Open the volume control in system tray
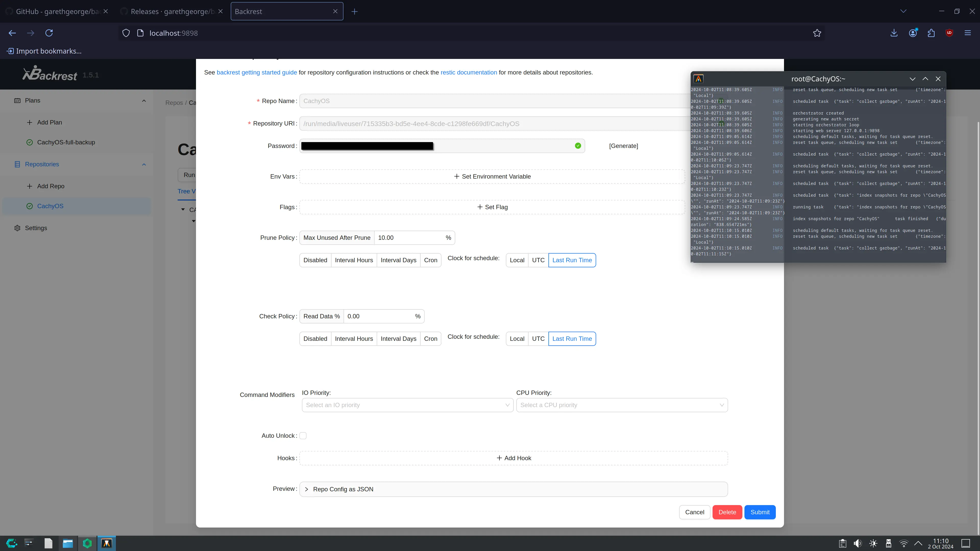 click(x=857, y=543)
